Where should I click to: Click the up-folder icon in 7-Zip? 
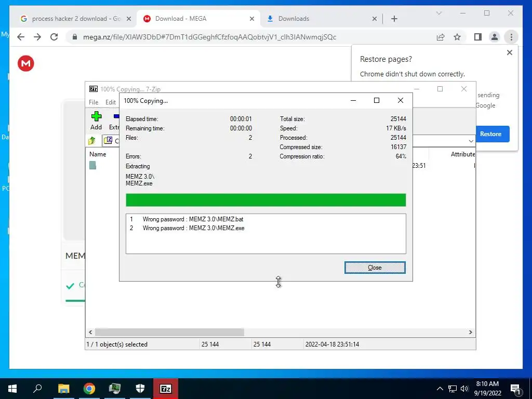pos(92,140)
